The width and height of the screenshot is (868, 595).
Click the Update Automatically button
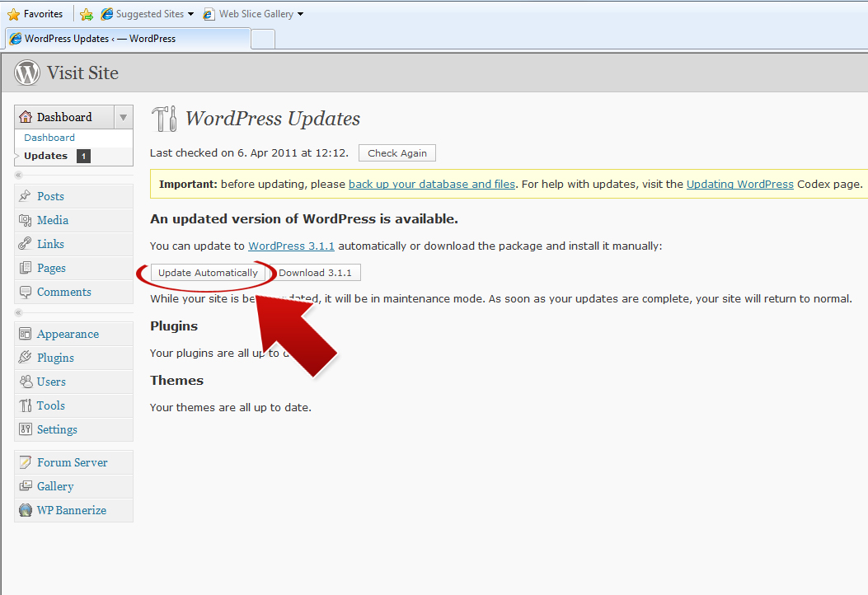[209, 272]
